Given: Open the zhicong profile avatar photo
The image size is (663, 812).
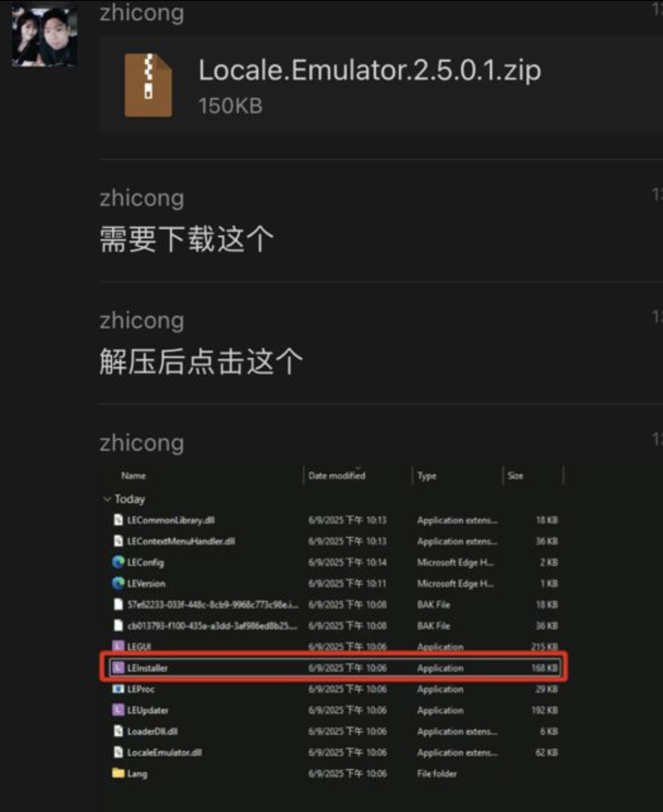Looking at the screenshot, I should 44,36.
